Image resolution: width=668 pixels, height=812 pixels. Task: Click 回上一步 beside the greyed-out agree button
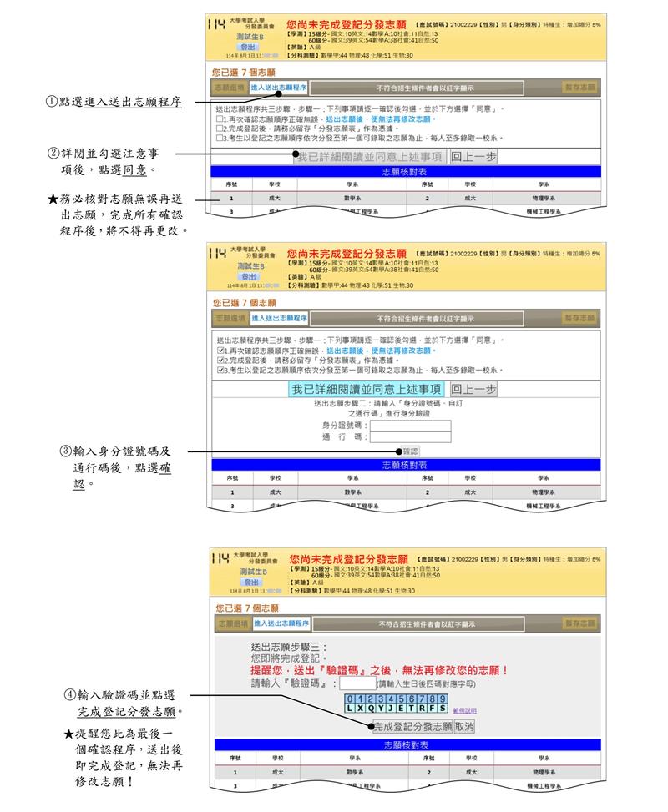point(473,156)
